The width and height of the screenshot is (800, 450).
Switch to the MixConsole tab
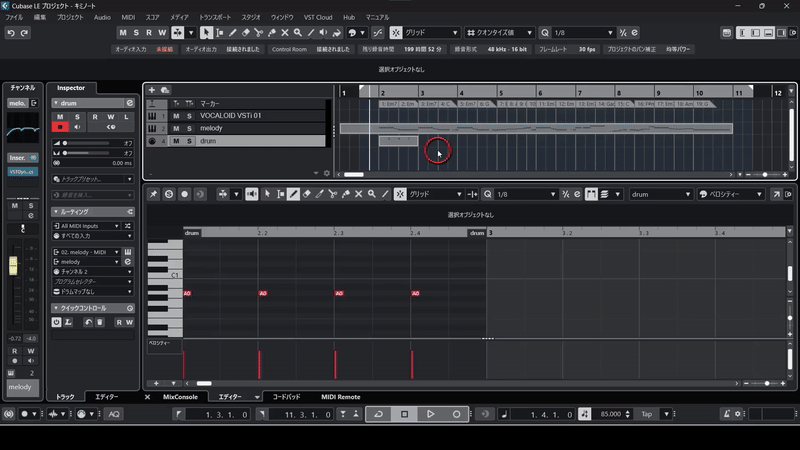180,396
